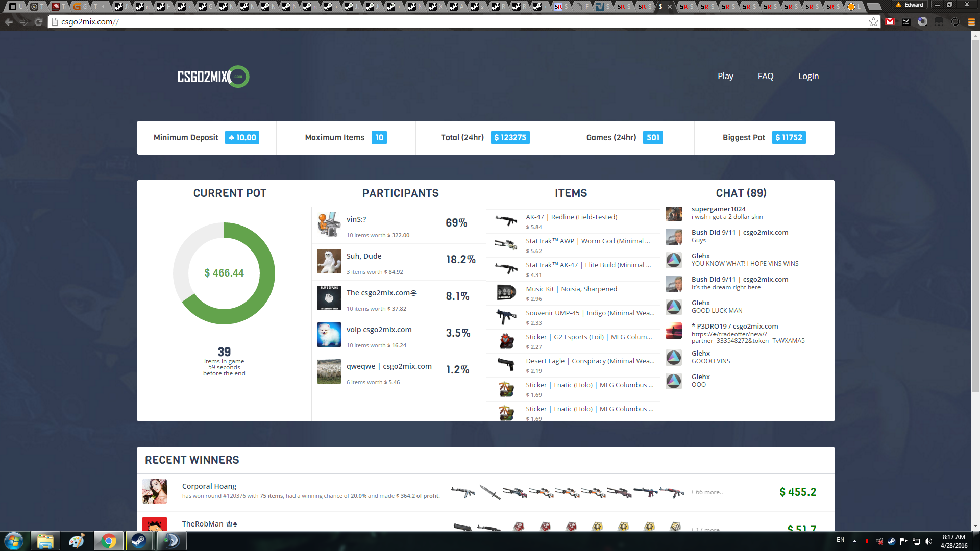
Task: Click the AK-47 Redline item icon
Action: (506, 221)
